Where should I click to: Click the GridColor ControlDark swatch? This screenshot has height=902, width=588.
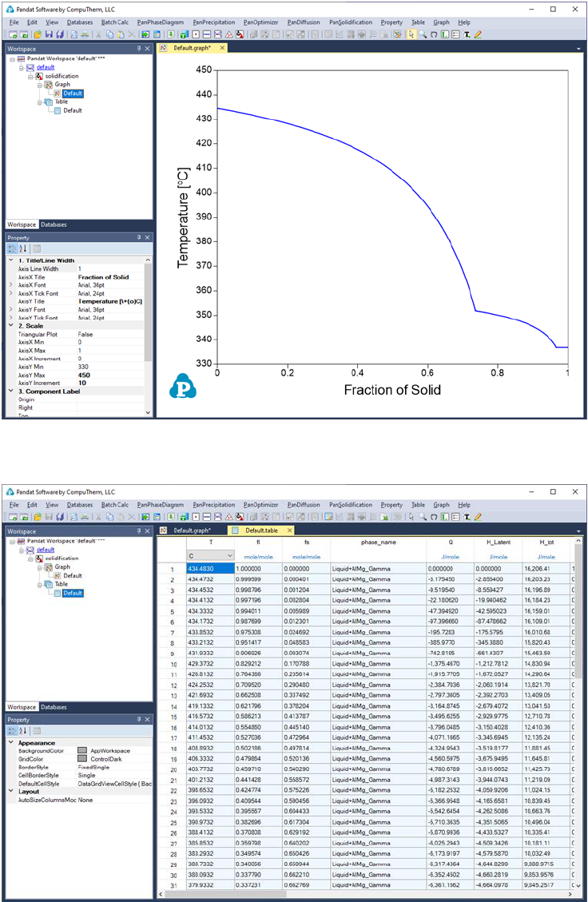pyautogui.click(x=82, y=759)
